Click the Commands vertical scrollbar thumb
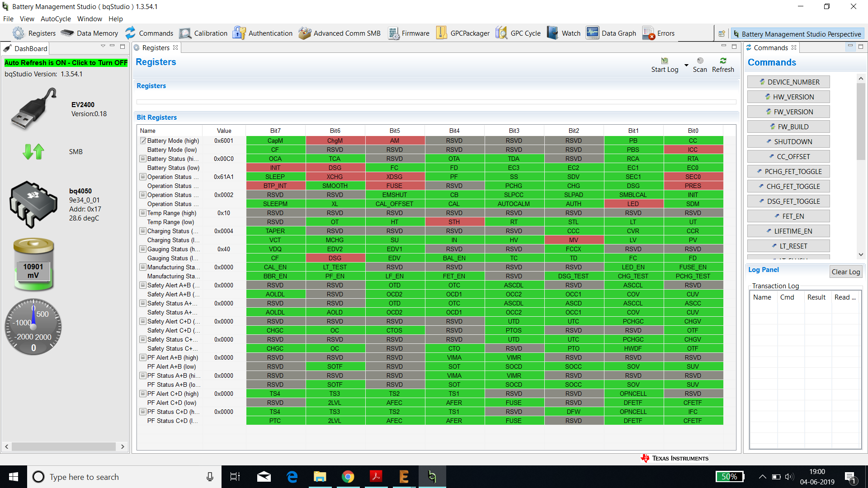Viewport: 868px width, 488px height. point(861,122)
